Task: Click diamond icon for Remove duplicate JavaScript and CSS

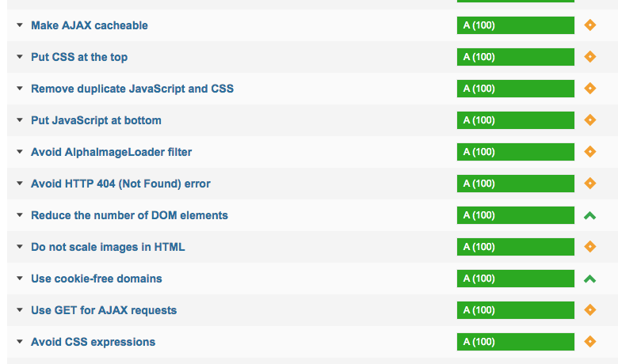Action: tap(589, 89)
